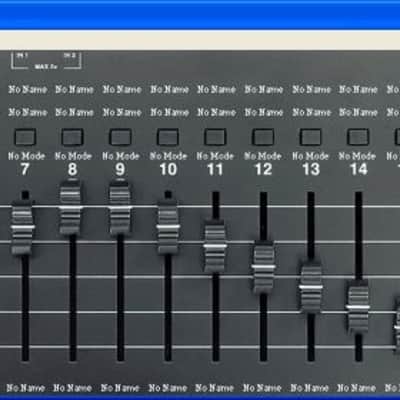
Task: Click the 'No Mode' label of channel 9
Action: tap(120, 156)
